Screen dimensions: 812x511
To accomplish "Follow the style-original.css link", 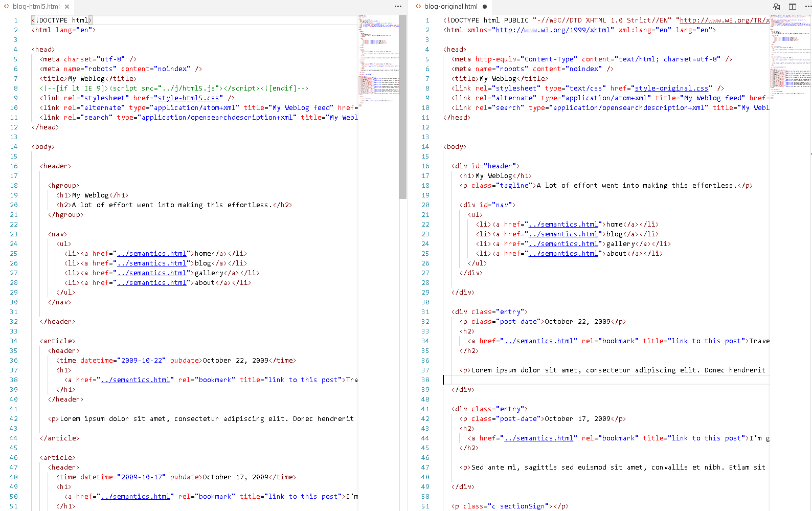I will coord(671,88).
